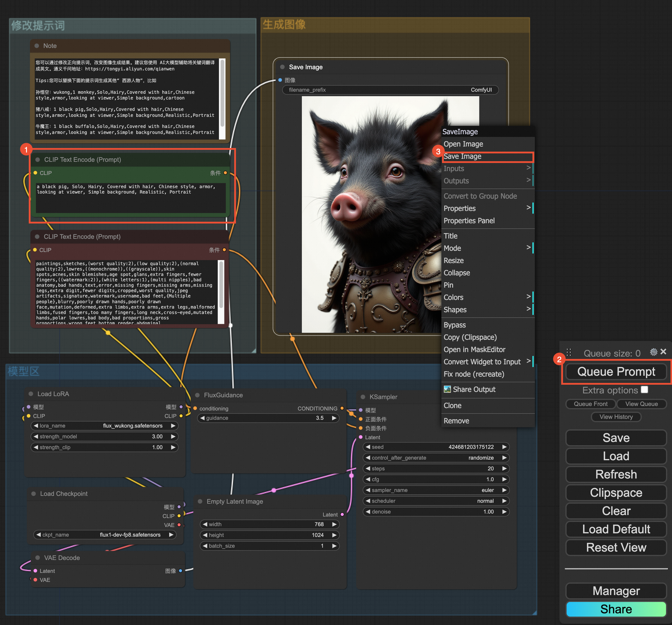Open the control_after_generate dropdown
The height and width of the screenshot is (625, 672).
click(436, 458)
